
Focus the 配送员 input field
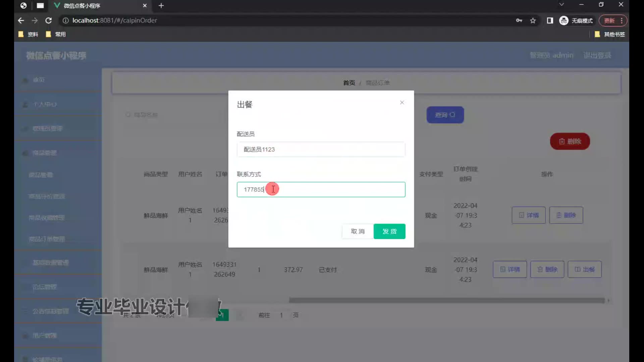tap(321, 149)
